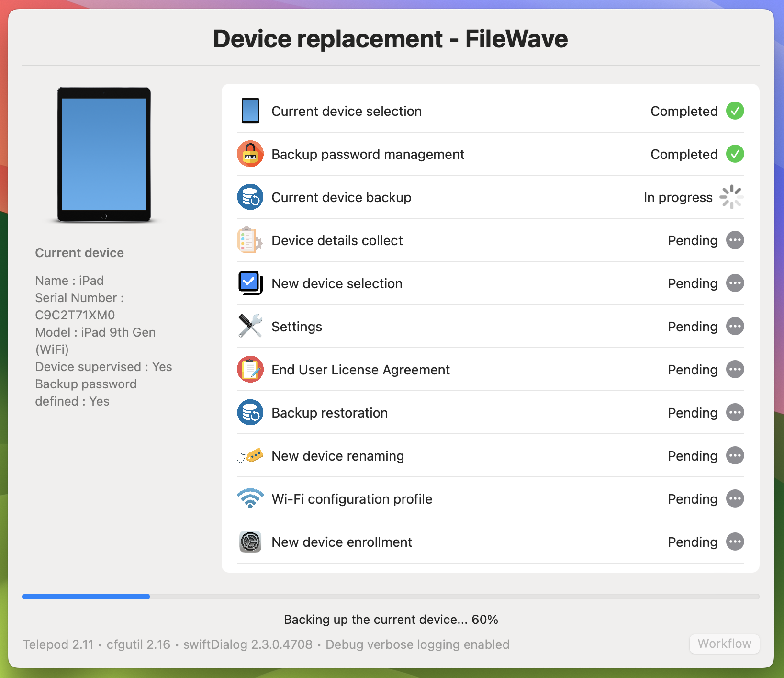Select the Backup restoration row label
Screen dimensions: 784x678
click(329, 413)
